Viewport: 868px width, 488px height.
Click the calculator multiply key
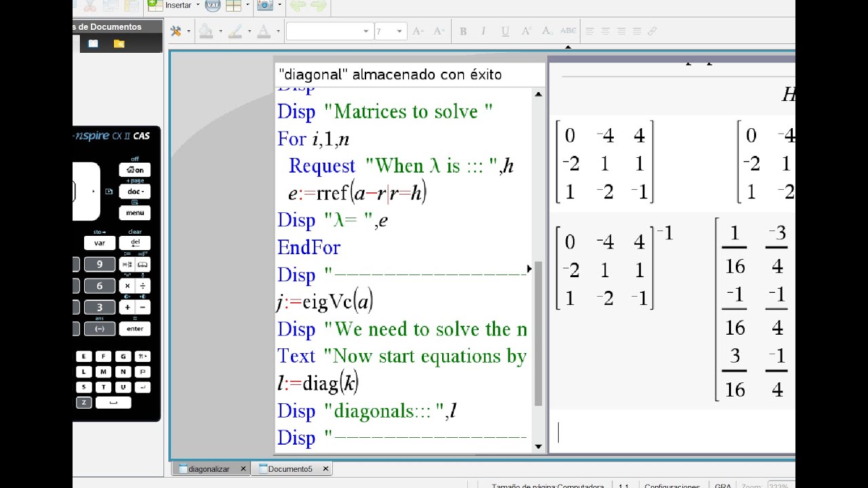pyautogui.click(x=127, y=286)
